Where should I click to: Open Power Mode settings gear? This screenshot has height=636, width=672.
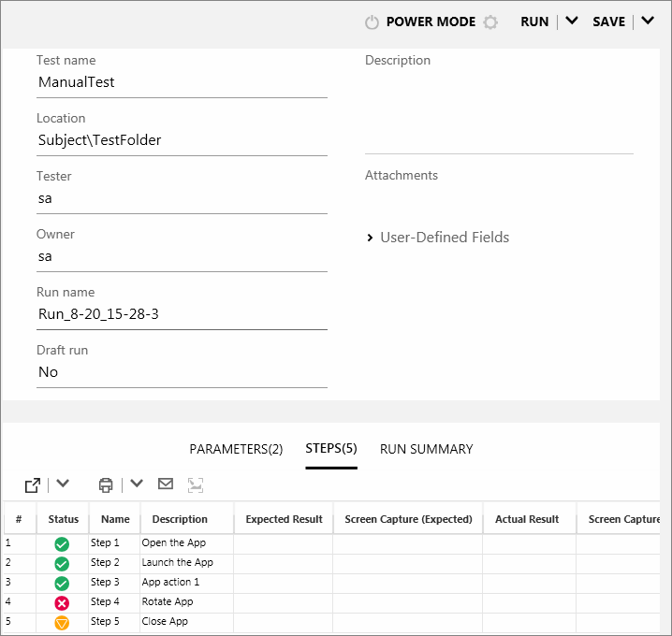(490, 22)
